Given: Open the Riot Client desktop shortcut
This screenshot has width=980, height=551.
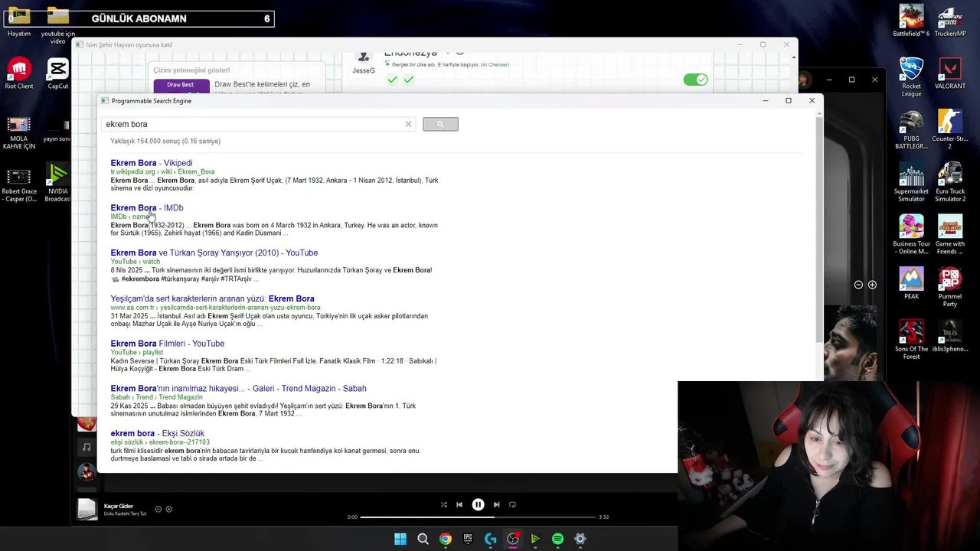Looking at the screenshot, I should click(18, 73).
